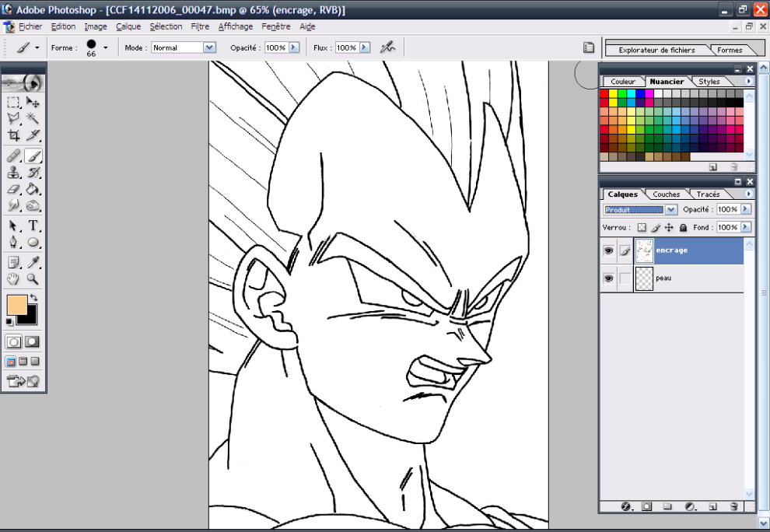Delete layer with the Calques trash icon

tap(733, 506)
